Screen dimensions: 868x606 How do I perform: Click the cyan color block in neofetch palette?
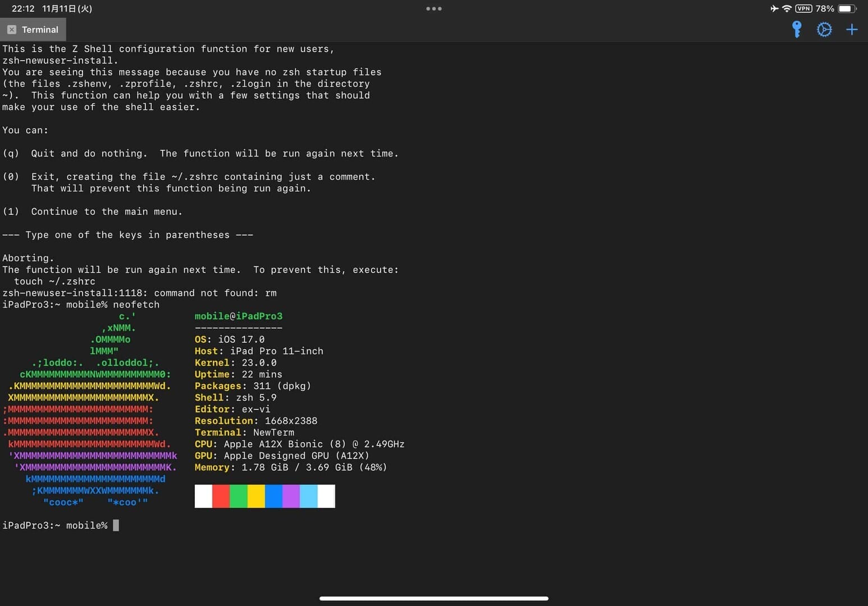(308, 496)
